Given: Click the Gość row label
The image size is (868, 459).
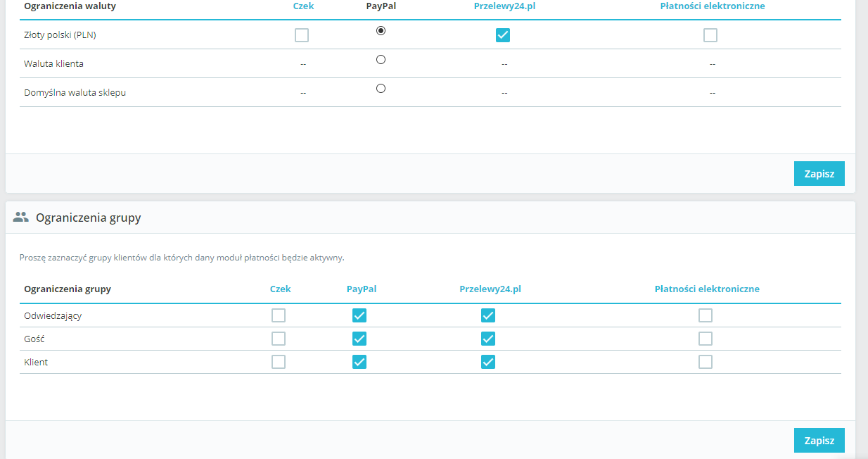Looking at the screenshot, I should coord(34,339).
